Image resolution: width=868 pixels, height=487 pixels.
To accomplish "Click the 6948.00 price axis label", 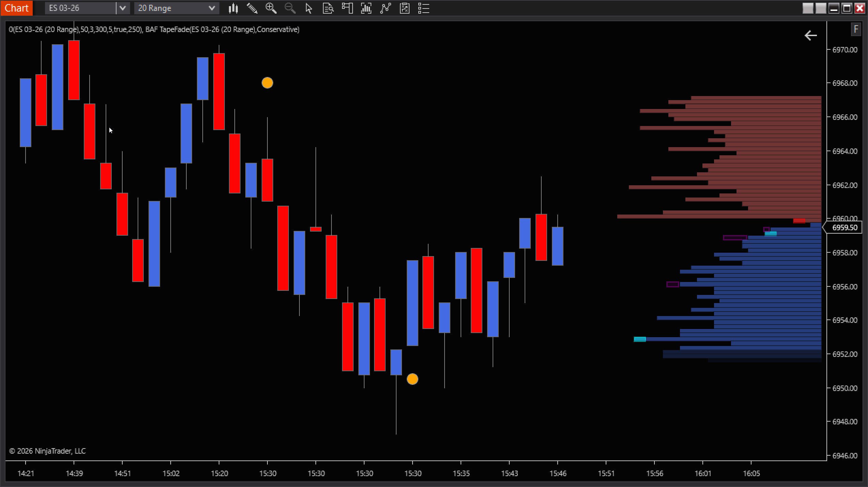I will pos(845,422).
